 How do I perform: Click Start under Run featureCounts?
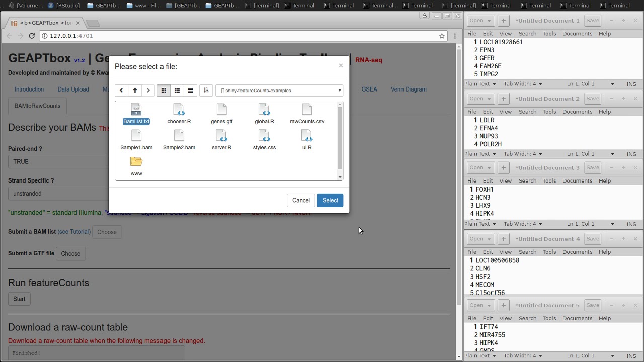19,299
